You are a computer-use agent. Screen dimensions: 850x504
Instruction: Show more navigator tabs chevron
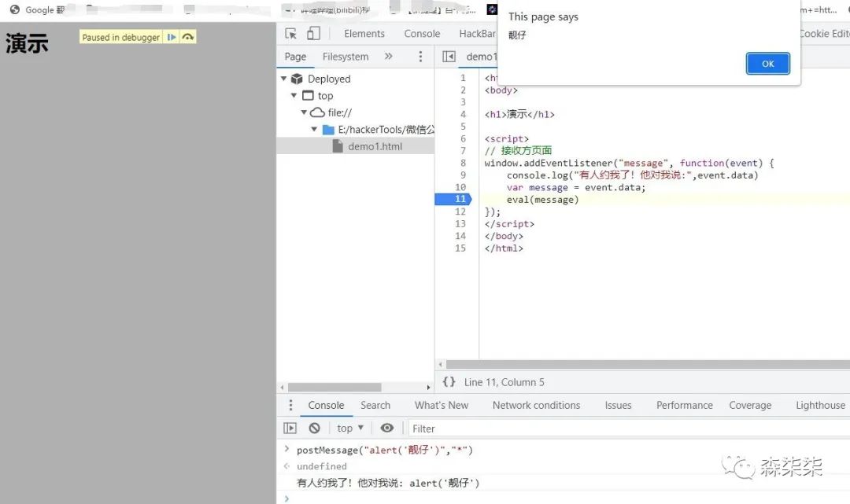(x=388, y=57)
